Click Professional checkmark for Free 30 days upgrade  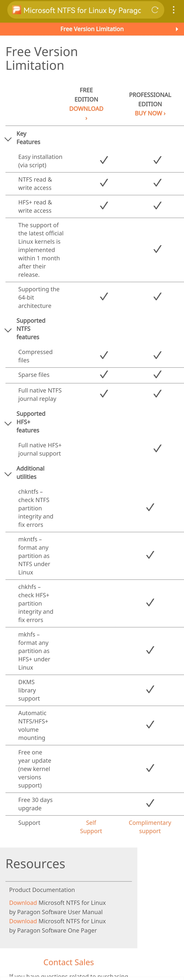tap(150, 803)
